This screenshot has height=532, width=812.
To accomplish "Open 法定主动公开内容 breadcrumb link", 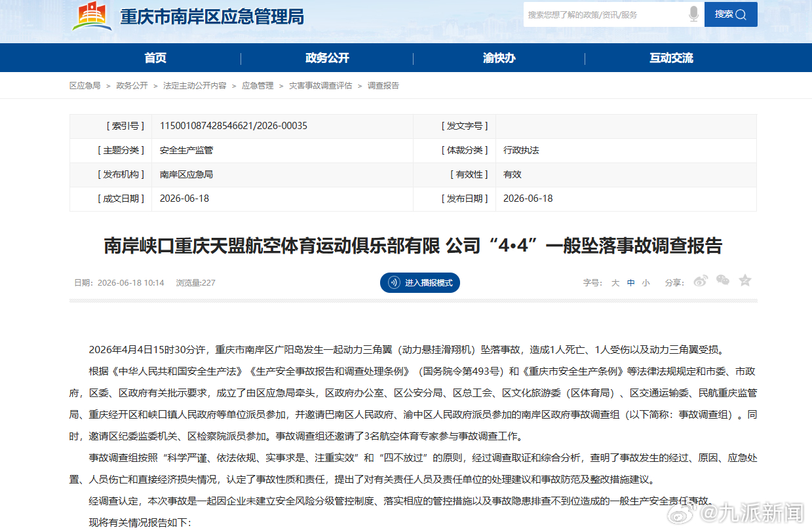I will (195, 86).
